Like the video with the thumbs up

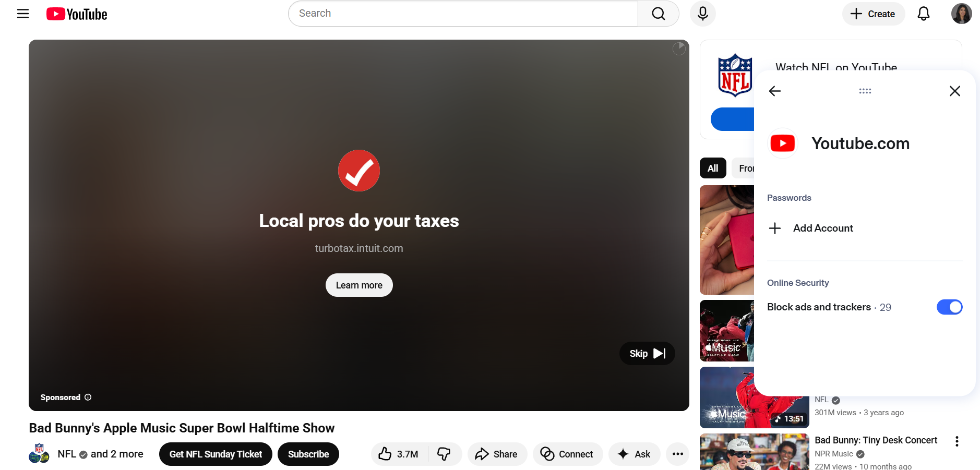[x=386, y=454]
